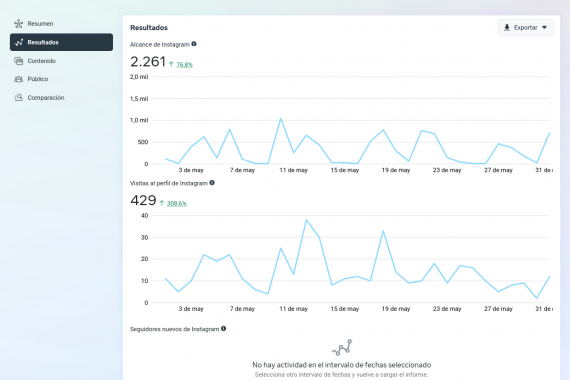Screen dimensions: 570x380
Task: Open the 76,8% reach change link
Action: pos(184,65)
